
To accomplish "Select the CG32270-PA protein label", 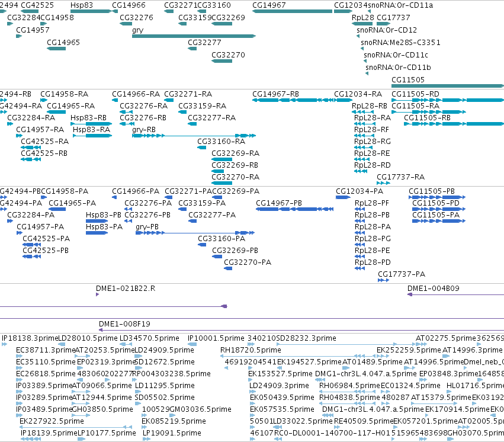I will click(248, 262).
